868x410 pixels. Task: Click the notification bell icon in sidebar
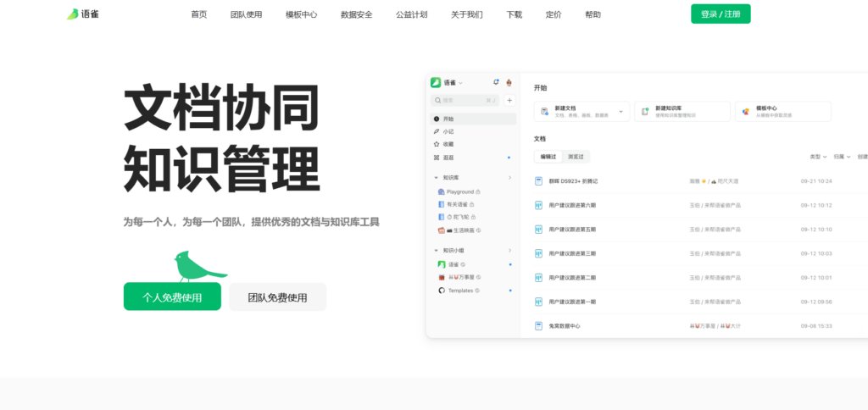(496, 82)
